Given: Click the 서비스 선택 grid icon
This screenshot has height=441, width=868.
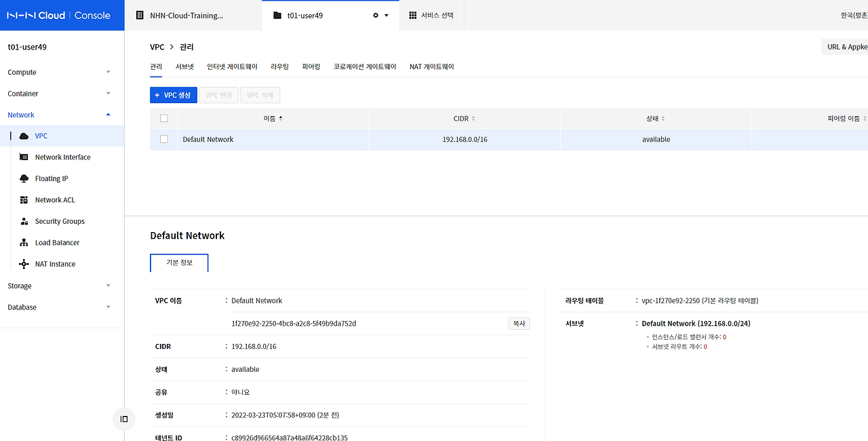Looking at the screenshot, I should pyautogui.click(x=413, y=15).
